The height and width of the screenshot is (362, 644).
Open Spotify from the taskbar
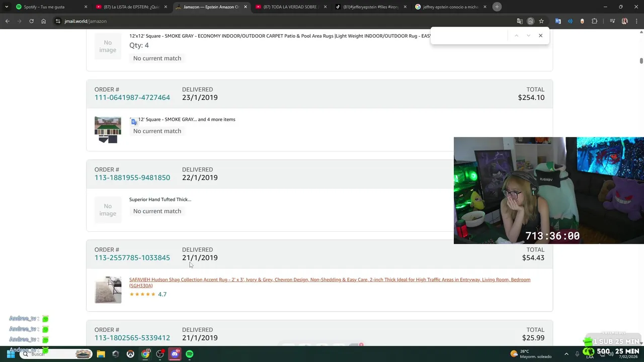coord(189,354)
